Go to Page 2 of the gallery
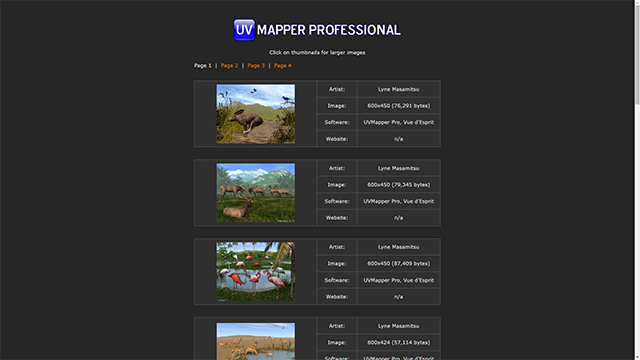This screenshot has width=640, height=360. pos(229,65)
